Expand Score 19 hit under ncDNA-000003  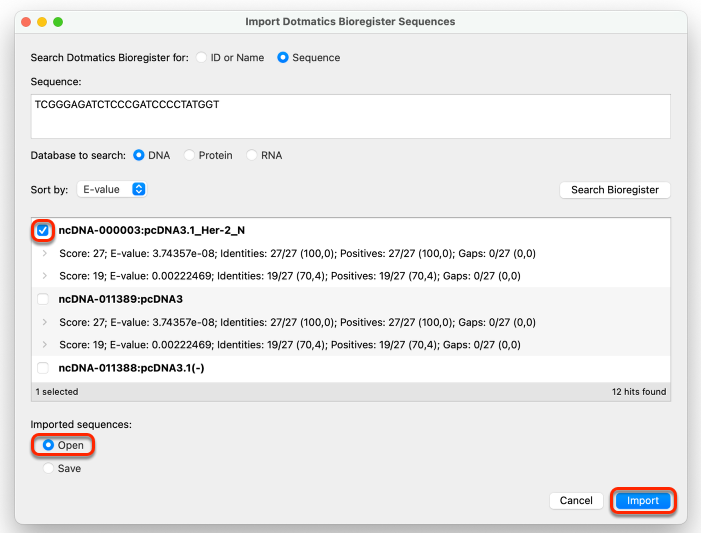[x=44, y=276]
